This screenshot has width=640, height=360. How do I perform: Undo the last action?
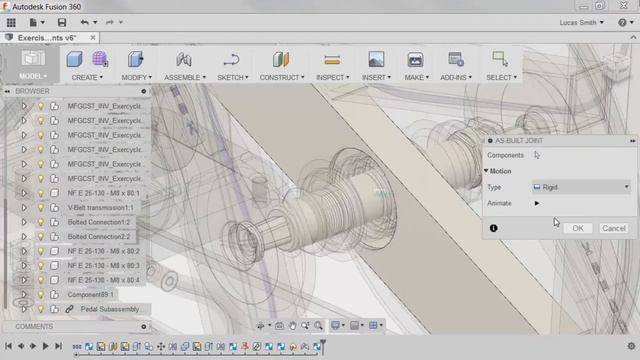pyautogui.click(x=84, y=22)
